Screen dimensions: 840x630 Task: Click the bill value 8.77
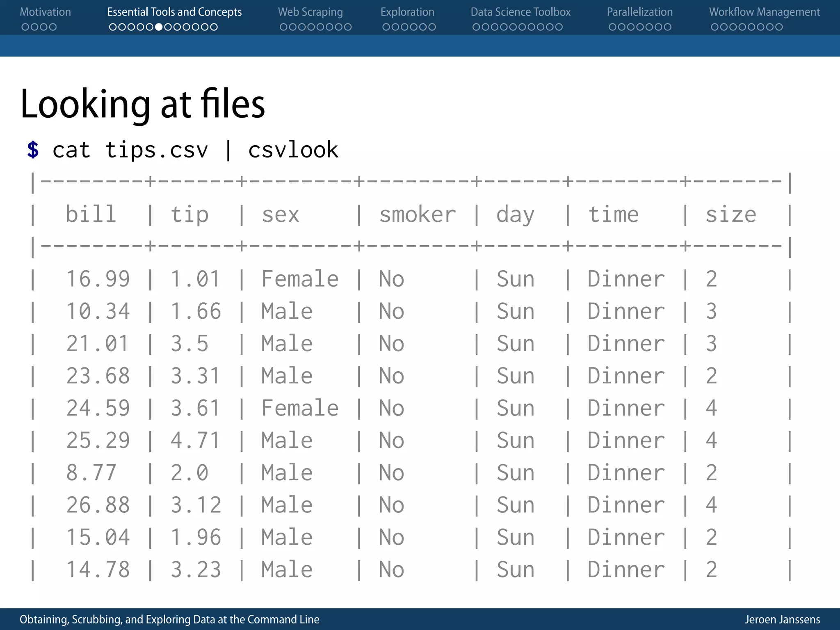(91, 472)
